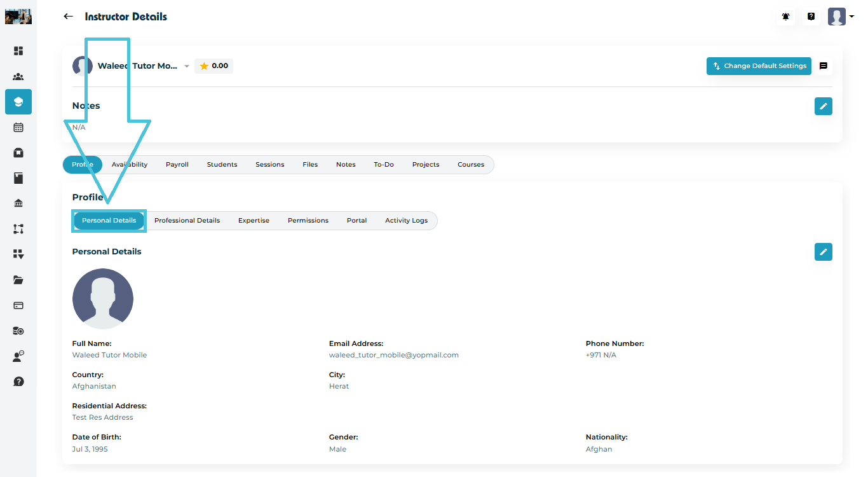
Task: Switch to the Availability tab
Action: 130,165
